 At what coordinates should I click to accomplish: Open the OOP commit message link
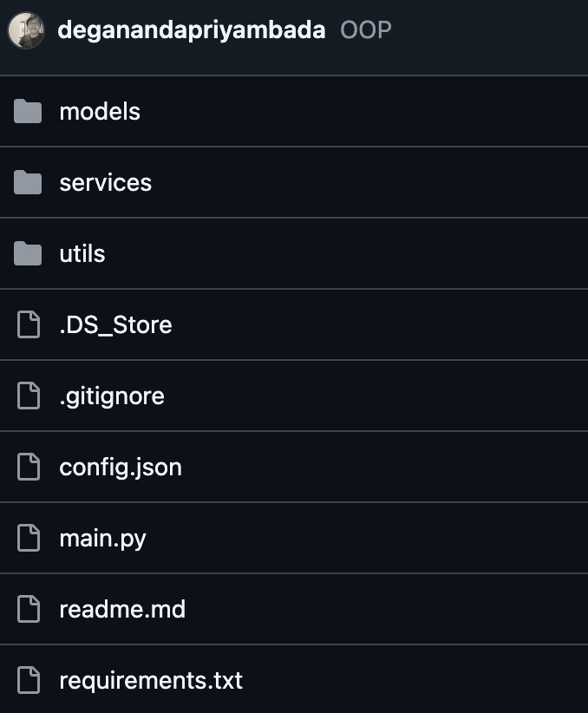[366, 30]
